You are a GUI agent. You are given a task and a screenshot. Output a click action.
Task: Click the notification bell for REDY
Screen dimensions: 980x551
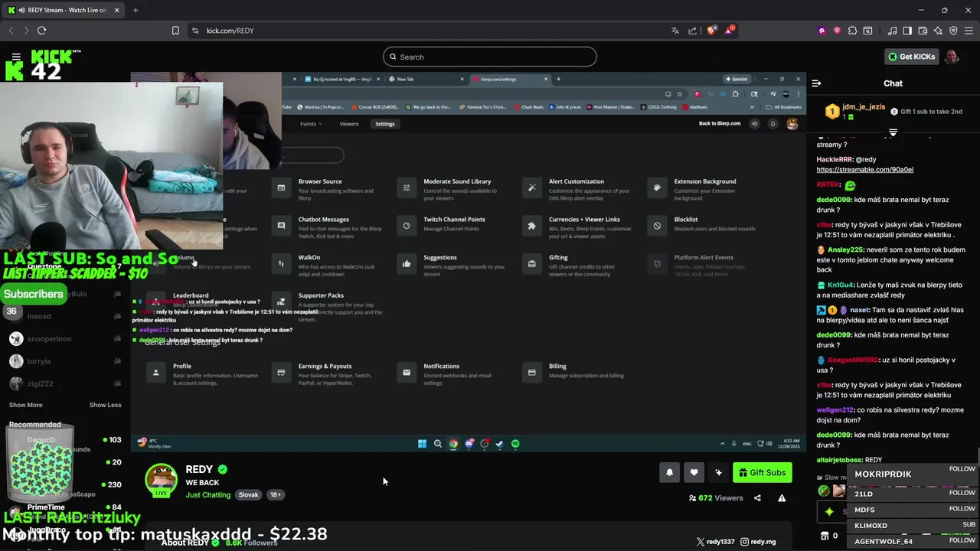tap(669, 473)
